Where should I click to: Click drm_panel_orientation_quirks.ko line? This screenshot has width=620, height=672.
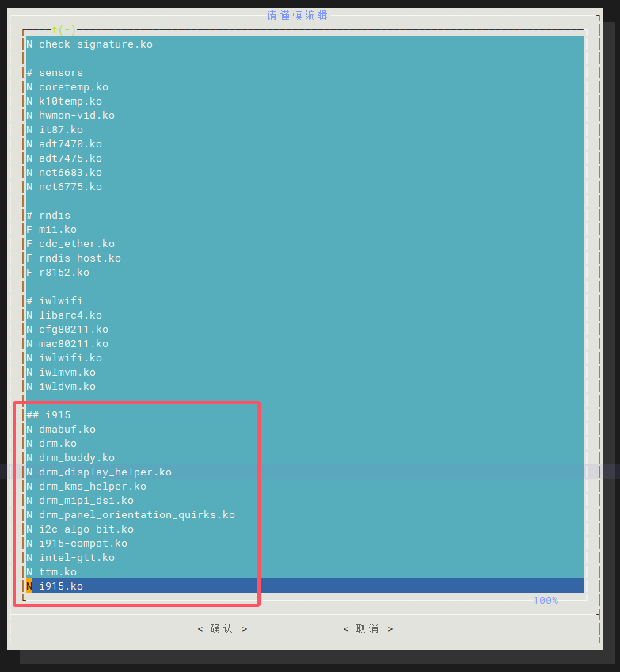pyautogui.click(x=136, y=514)
